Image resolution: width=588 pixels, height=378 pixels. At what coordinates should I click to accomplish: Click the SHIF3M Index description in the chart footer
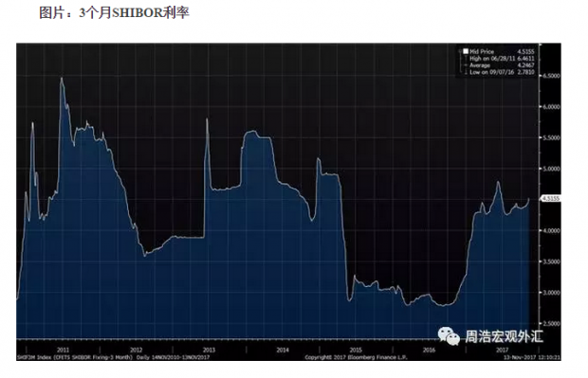113,357
